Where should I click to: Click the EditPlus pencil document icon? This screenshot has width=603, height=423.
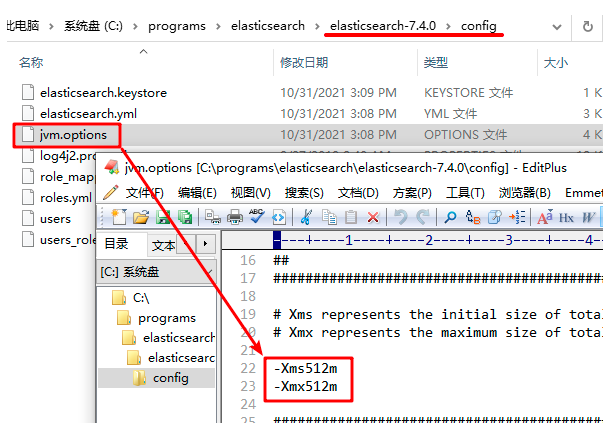pos(111,192)
